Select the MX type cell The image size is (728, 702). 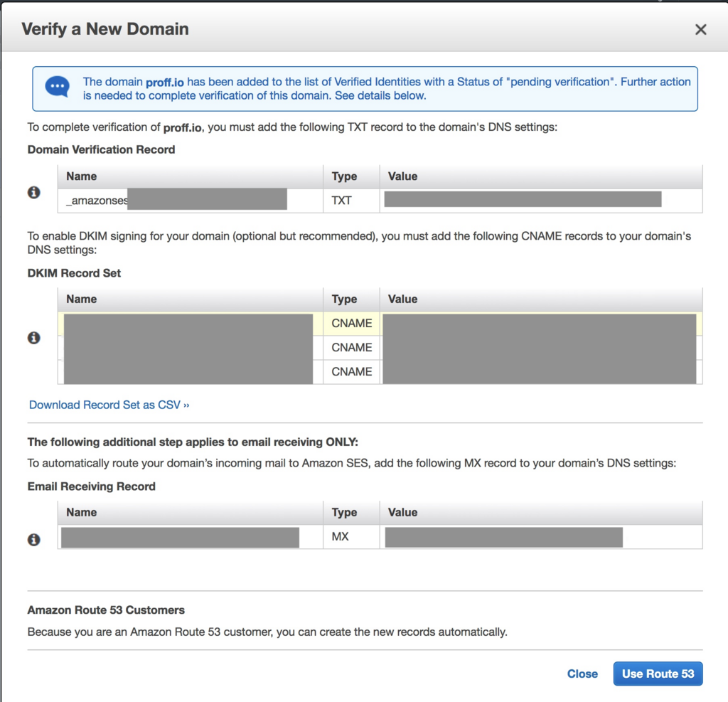pyautogui.click(x=351, y=536)
